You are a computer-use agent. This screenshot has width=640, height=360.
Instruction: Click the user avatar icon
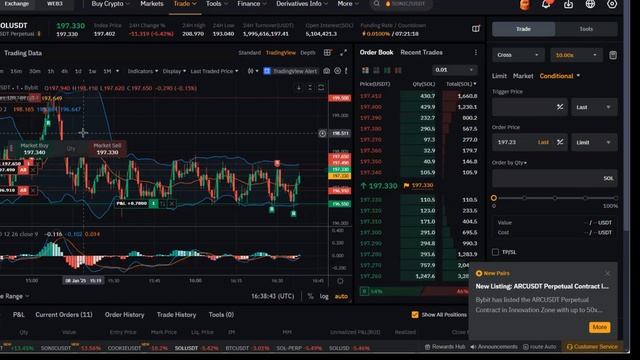pyautogui.click(x=525, y=4)
